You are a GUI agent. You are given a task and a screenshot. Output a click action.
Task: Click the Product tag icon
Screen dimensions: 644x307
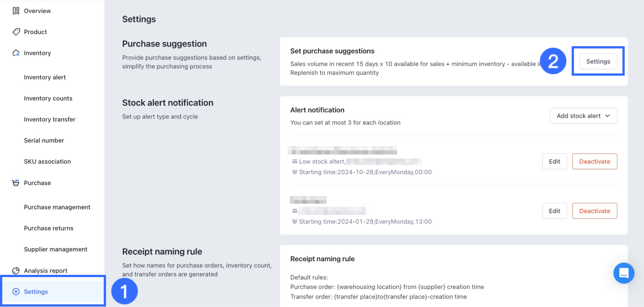click(x=16, y=32)
